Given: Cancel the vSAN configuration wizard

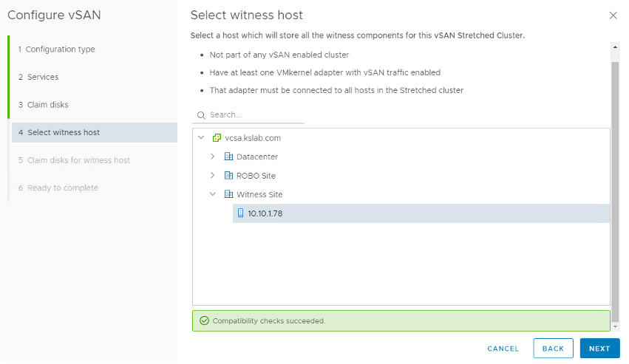Looking at the screenshot, I should pos(503,348).
